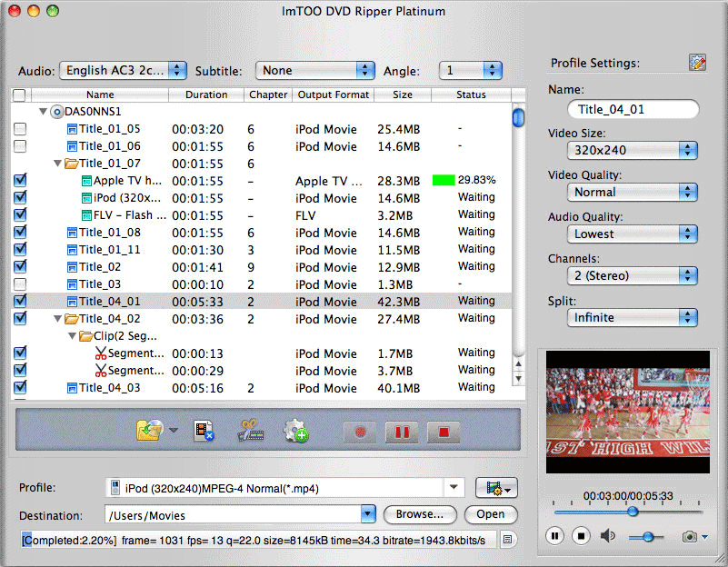Check the Title_03 checkbox
This screenshot has height=567, width=728.
click(20, 283)
